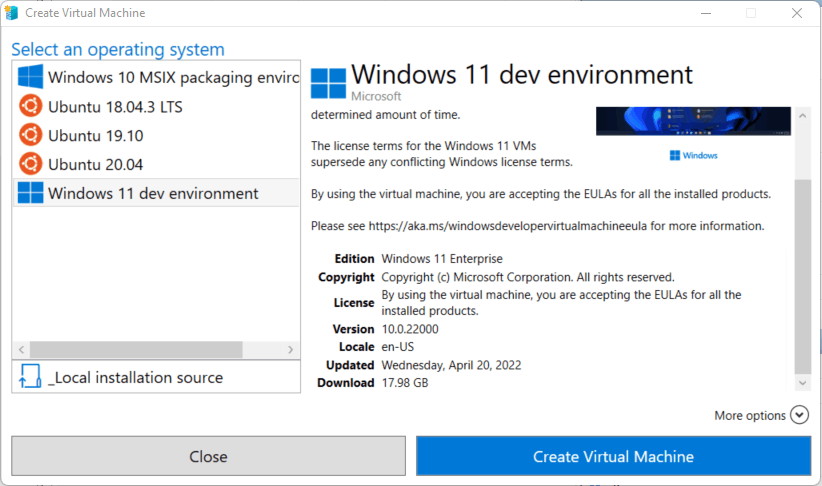Screen dimensions: 822x486
Task: Click the OS list scroll left arrow
Action: [x=21, y=350]
